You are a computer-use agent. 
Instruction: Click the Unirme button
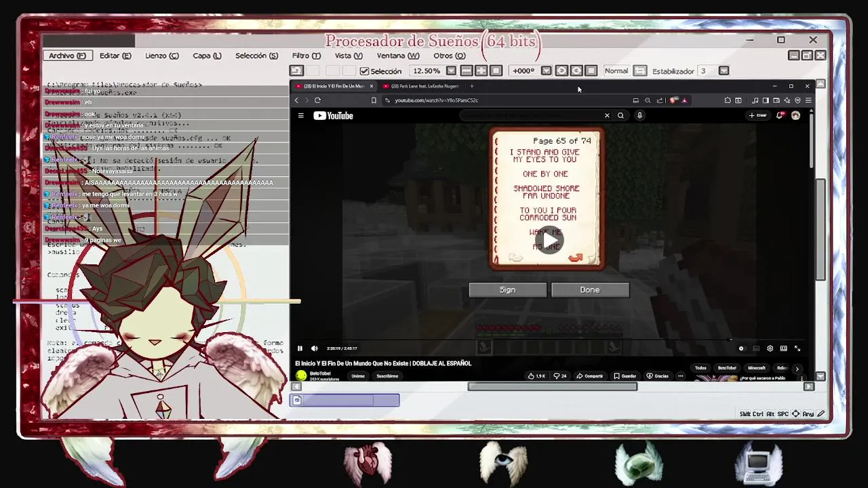(358, 376)
